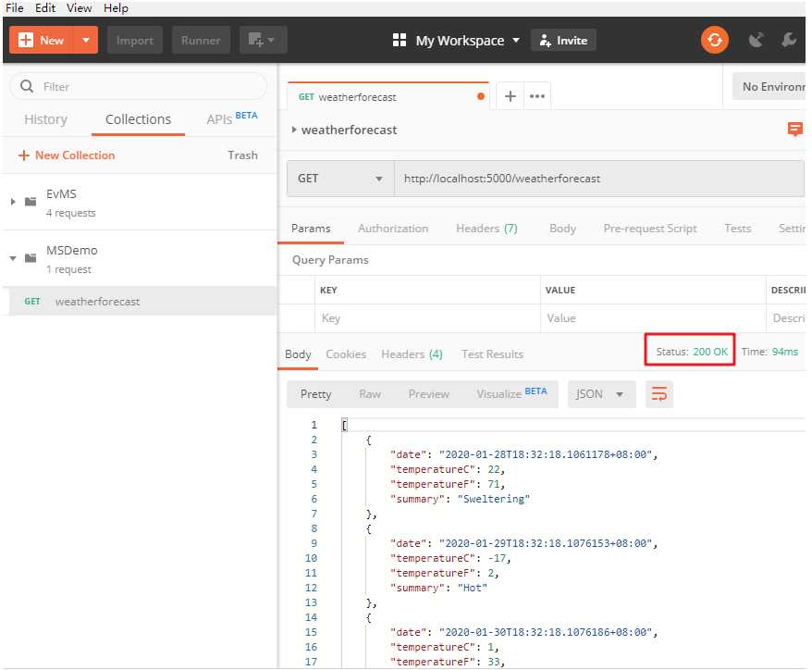Collapse the MSDemo collection arrow
This screenshot has height=670, width=812.
pyautogui.click(x=13, y=258)
